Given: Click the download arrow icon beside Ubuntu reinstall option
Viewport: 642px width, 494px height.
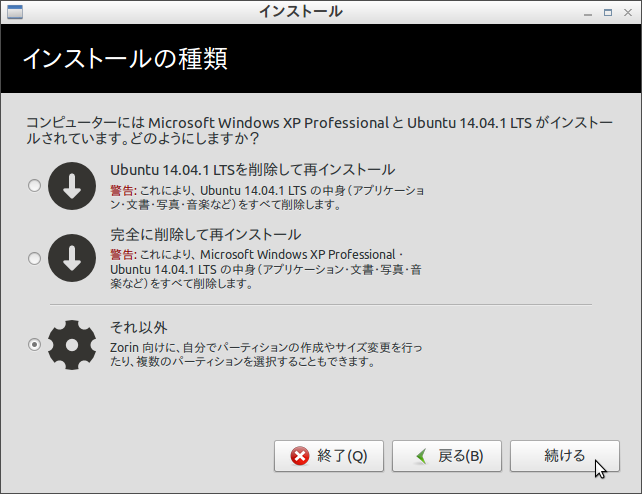Looking at the screenshot, I should (x=72, y=186).
